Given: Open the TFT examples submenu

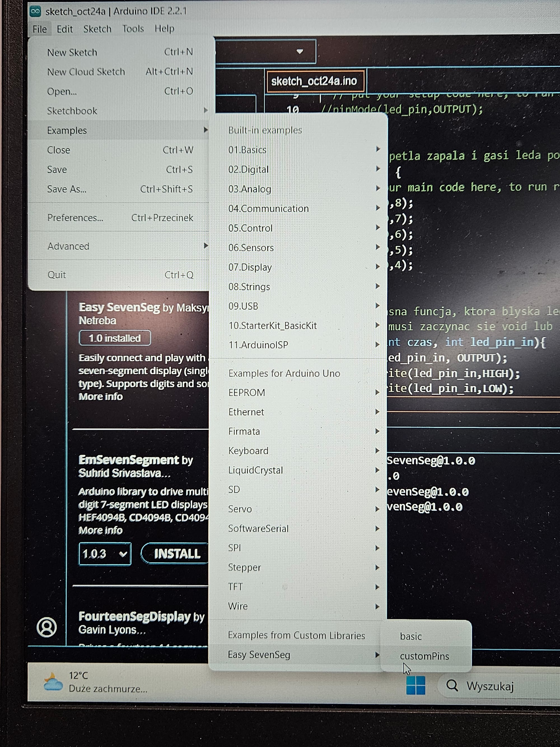Looking at the screenshot, I should pyautogui.click(x=298, y=587).
